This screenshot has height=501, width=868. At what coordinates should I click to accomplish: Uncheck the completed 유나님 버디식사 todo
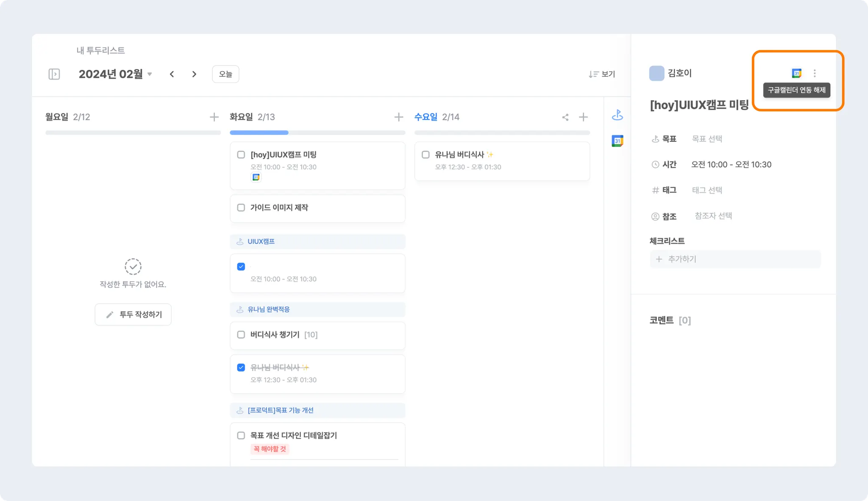(241, 367)
